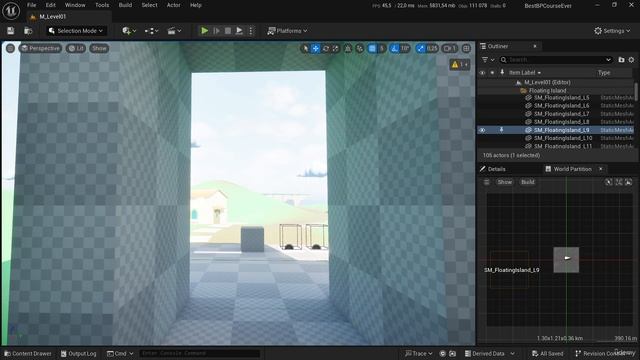Image resolution: width=640 pixels, height=360 pixels.
Task: Change the Lit view mode
Action: (76, 48)
